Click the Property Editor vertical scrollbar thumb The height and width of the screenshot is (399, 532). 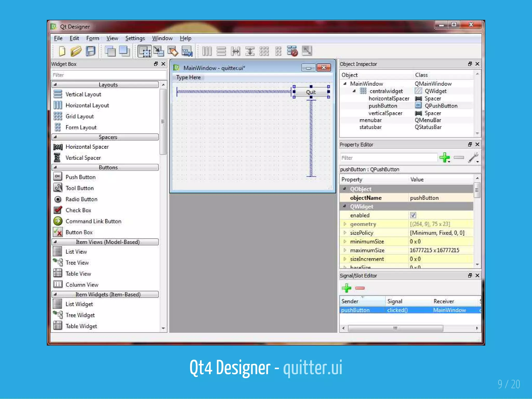[477, 190]
